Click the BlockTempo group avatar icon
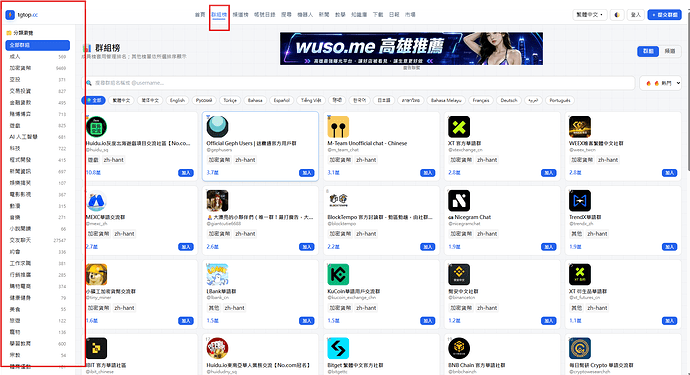This screenshot has width=690, height=375. point(338,201)
